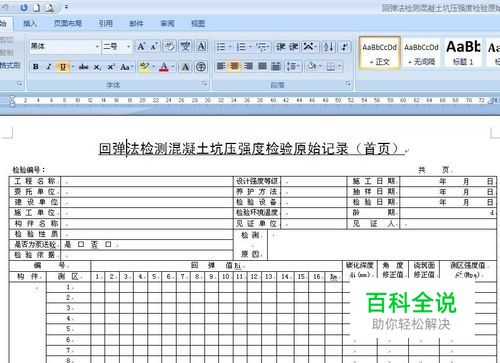Click the sort icon

click(328, 47)
